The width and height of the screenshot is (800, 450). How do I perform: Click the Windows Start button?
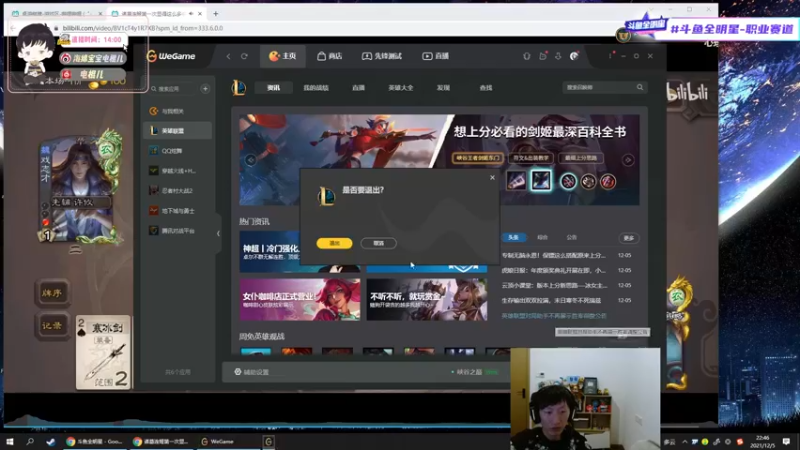point(10,441)
